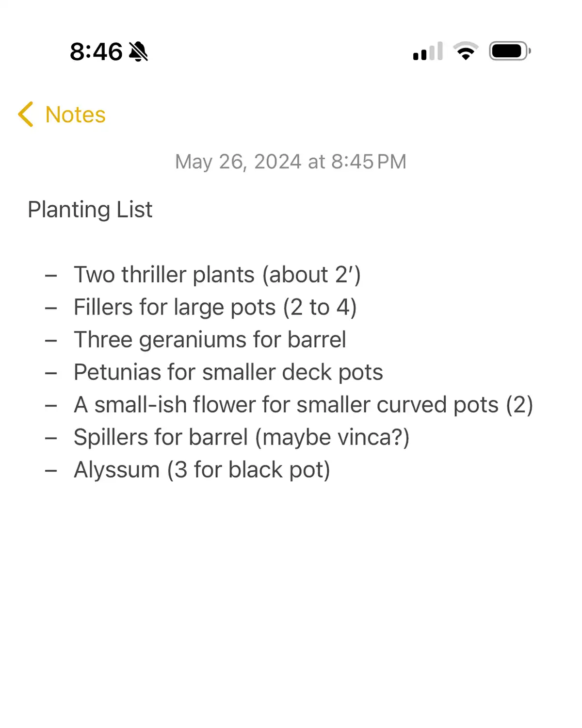Tap the Two thriller plants line
Image resolution: width=582 pixels, height=728 pixels.
pos(217,275)
